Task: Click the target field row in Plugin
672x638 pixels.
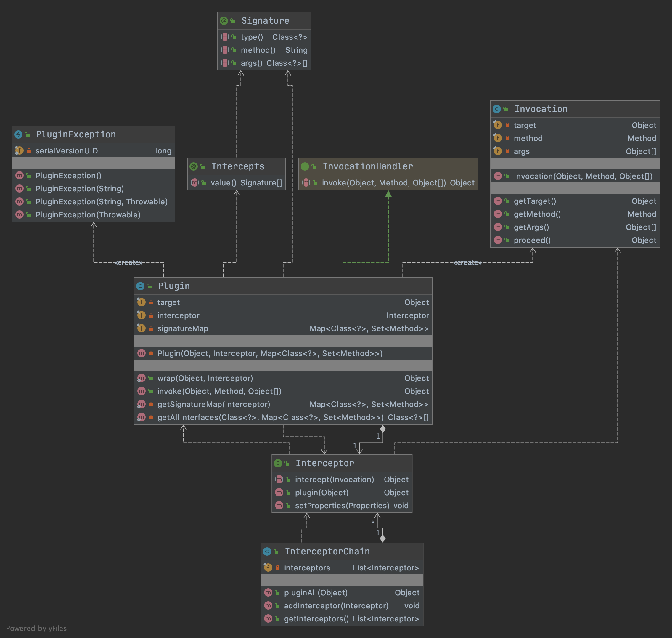Action: 283,302
